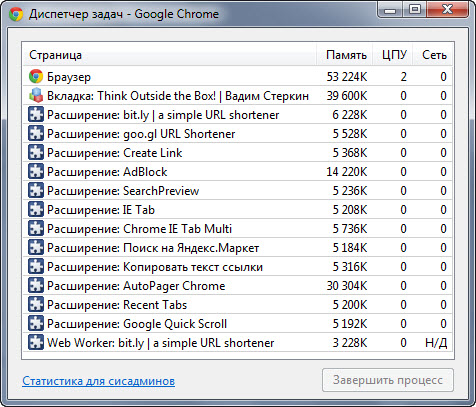
Task: Click the colored cubes icon of Вкладка row
Action: [x=36, y=96]
